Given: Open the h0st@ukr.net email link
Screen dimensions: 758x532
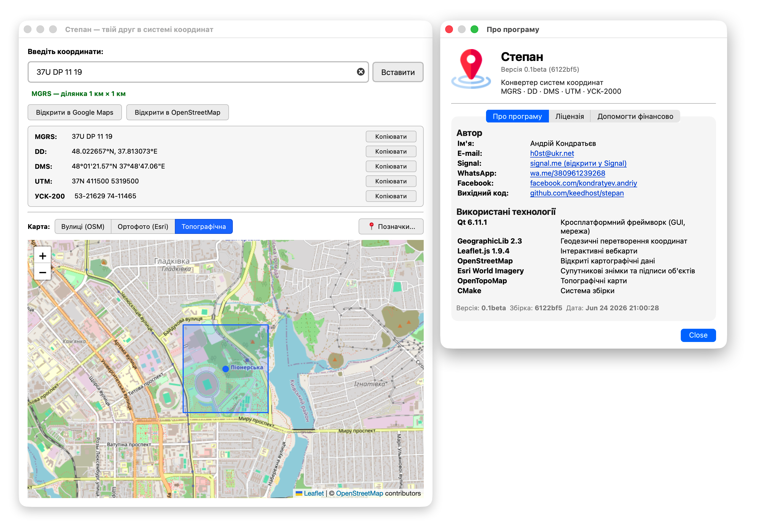Looking at the screenshot, I should (x=552, y=153).
